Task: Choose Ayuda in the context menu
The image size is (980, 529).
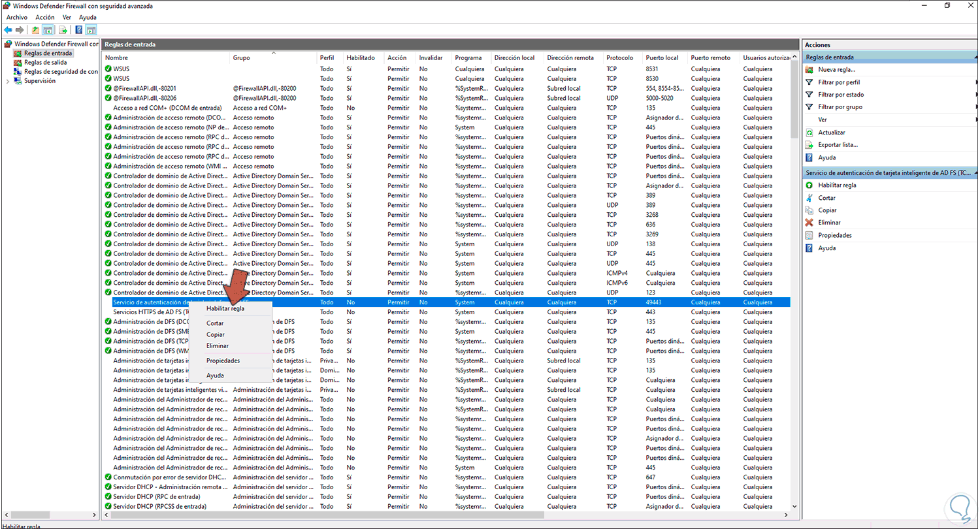Action: [x=215, y=376]
